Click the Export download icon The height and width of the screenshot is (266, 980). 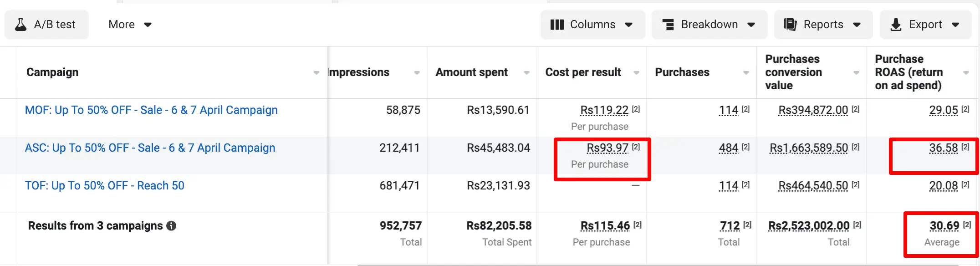pos(896,25)
